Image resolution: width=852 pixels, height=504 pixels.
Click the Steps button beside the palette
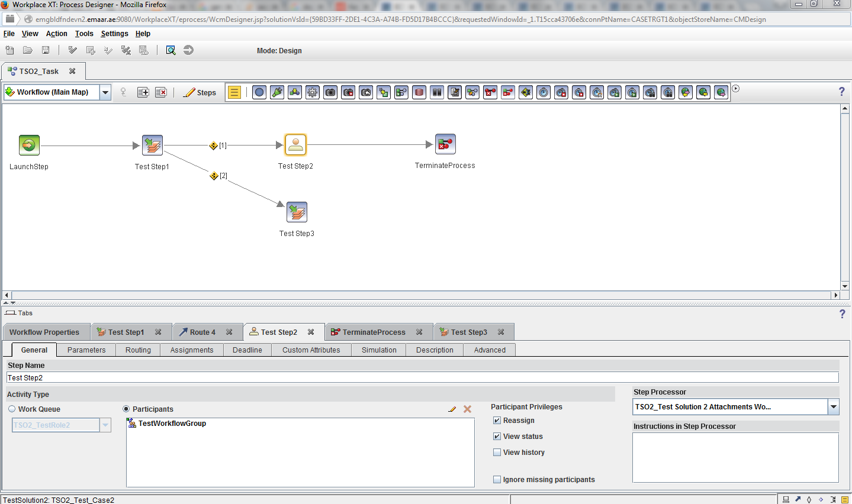pyautogui.click(x=200, y=92)
